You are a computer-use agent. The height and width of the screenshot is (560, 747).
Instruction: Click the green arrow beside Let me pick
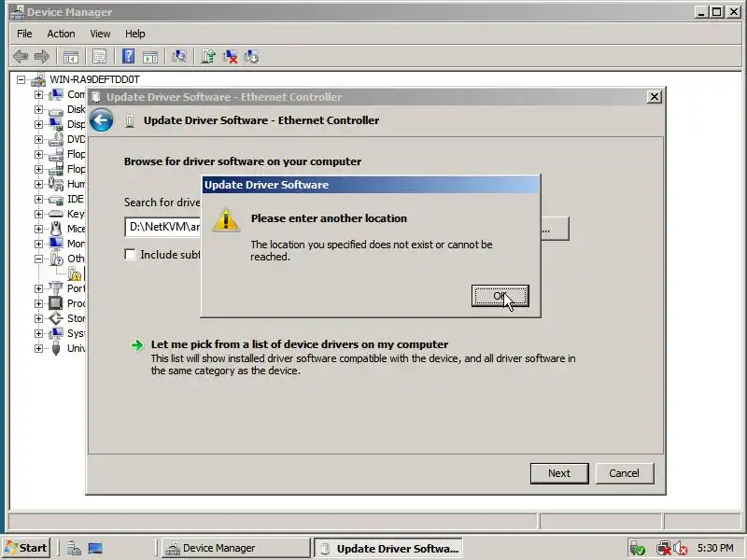[137, 345]
